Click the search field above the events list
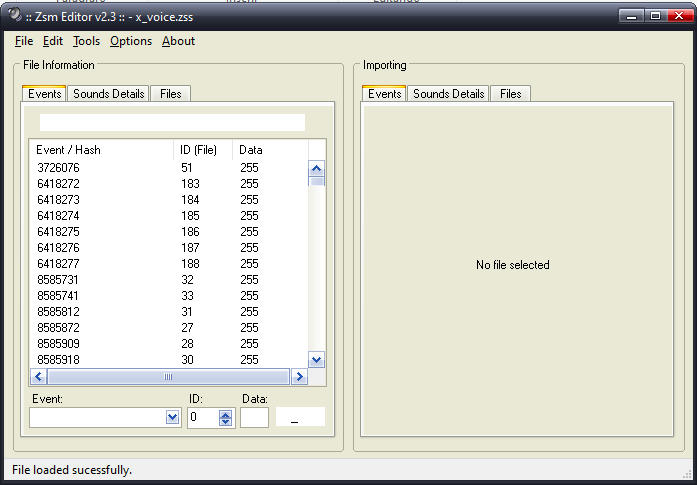 172,122
